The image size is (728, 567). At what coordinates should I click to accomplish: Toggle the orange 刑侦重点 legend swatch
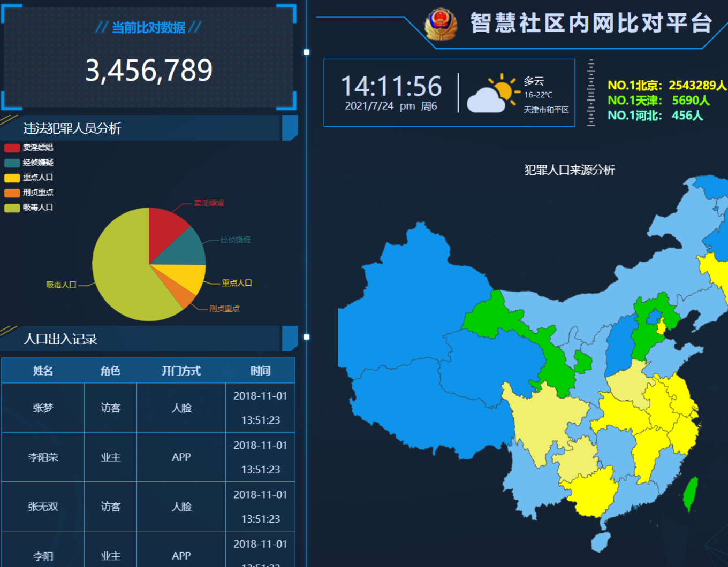12,193
